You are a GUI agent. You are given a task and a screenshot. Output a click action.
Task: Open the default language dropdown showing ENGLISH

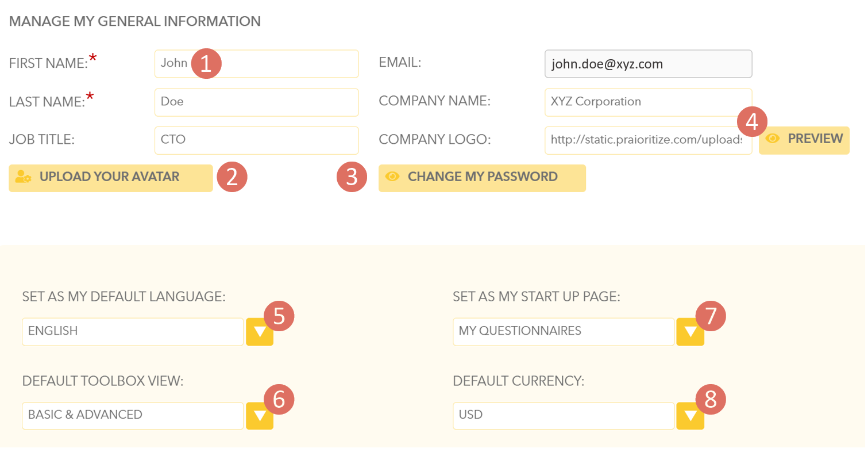pyautogui.click(x=133, y=332)
